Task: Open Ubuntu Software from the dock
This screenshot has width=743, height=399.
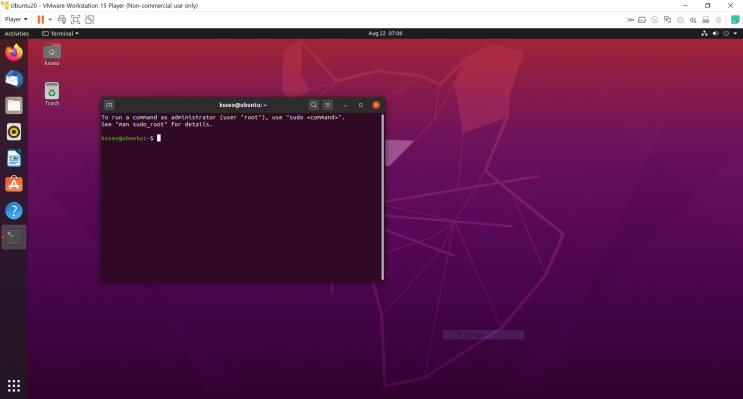Action: (x=14, y=184)
